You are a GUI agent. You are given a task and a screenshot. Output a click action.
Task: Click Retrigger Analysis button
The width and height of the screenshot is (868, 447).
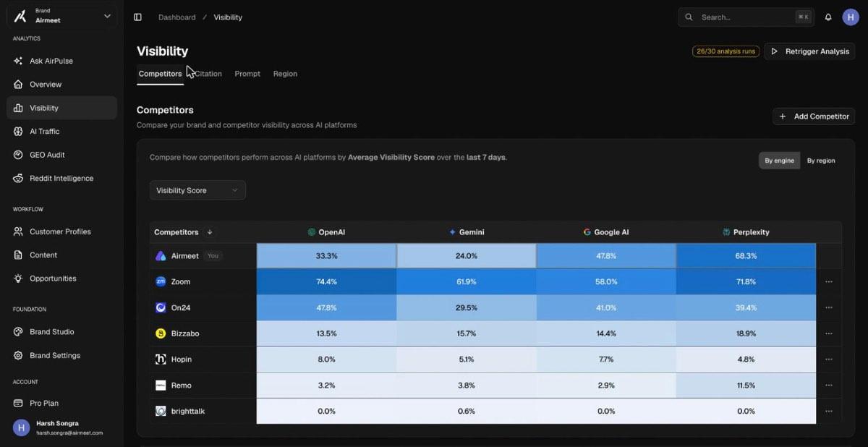coord(809,51)
